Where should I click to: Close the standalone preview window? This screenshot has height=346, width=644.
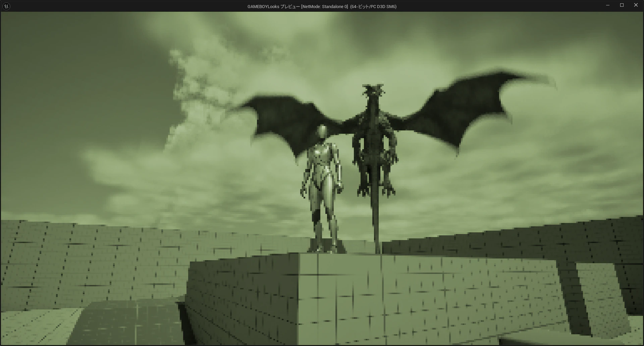pos(636,5)
